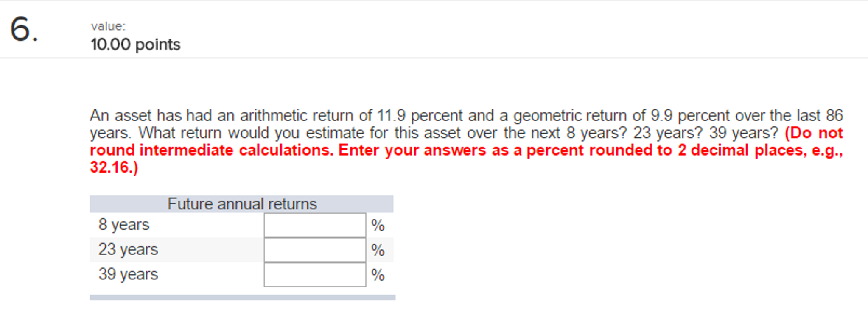This screenshot has height=326, width=868.
Task: Click the percent sign beside 39 years field
Action: (378, 275)
